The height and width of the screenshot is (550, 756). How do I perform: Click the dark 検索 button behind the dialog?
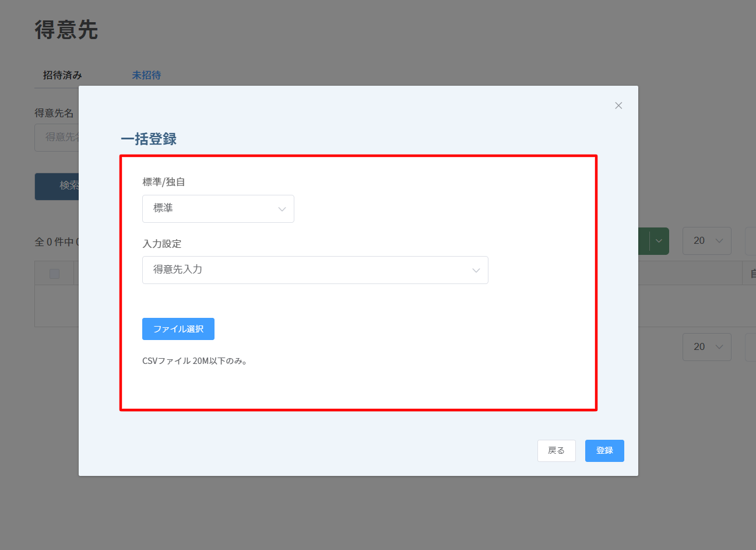coord(57,186)
